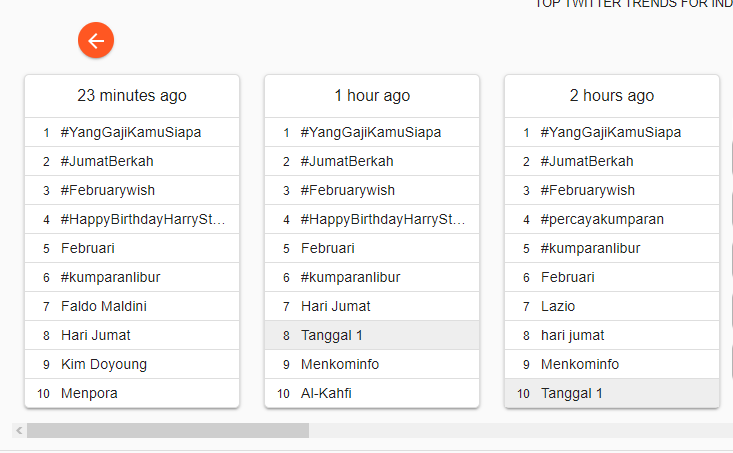This screenshot has height=453, width=733.
Task: Open #YangGajiKamuSiapa in 23 minutes ago list
Action: (131, 132)
